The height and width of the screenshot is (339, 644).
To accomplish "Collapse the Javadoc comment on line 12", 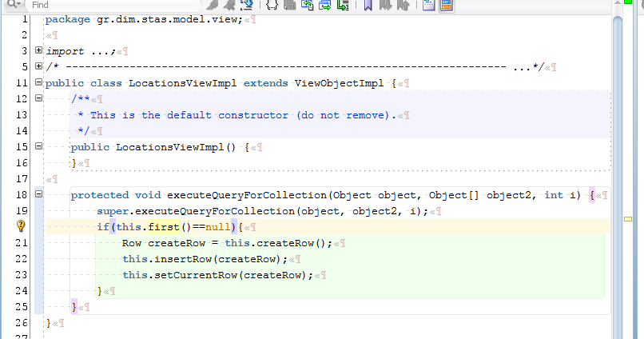I will [x=38, y=98].
